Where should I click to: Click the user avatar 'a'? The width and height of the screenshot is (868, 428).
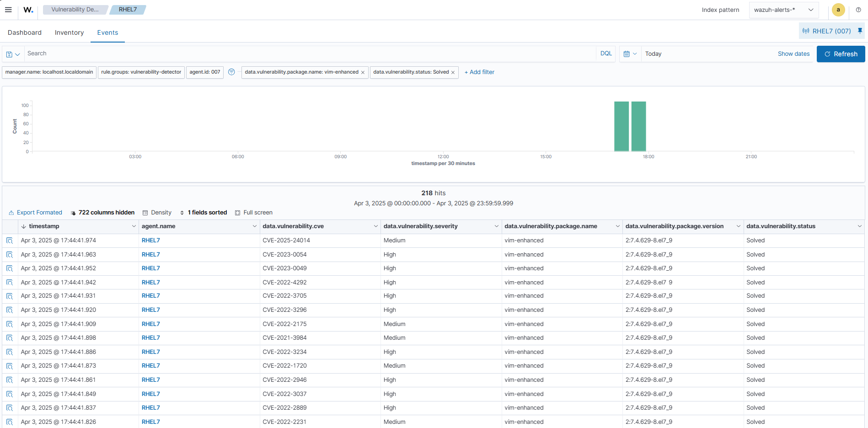(x=838, y=10)
